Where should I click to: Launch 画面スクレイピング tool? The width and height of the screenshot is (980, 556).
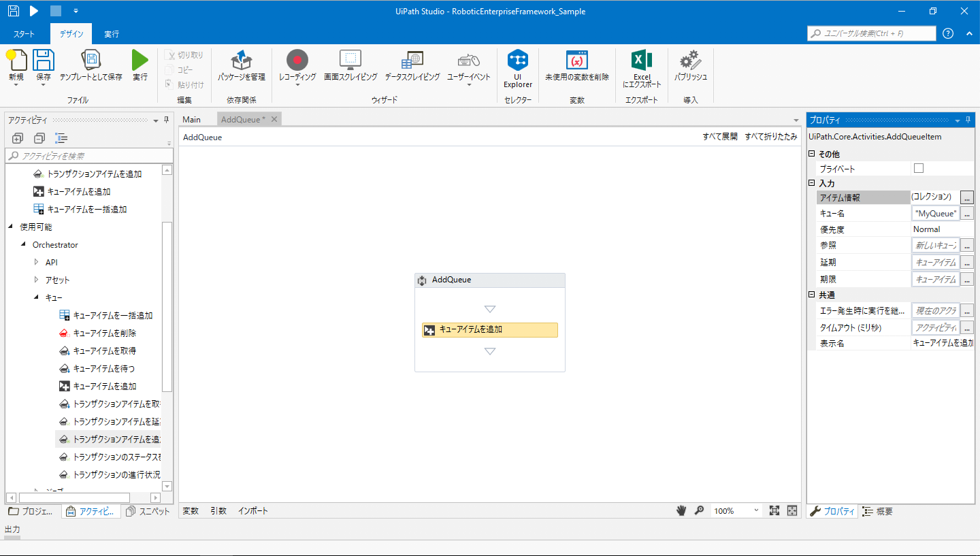coord(350,60)
